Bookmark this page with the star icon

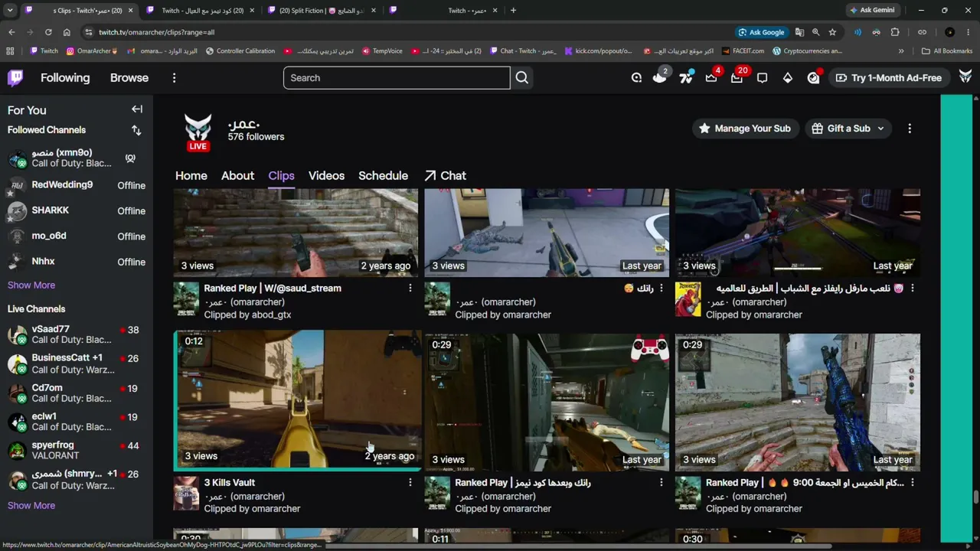click(832, 32)
